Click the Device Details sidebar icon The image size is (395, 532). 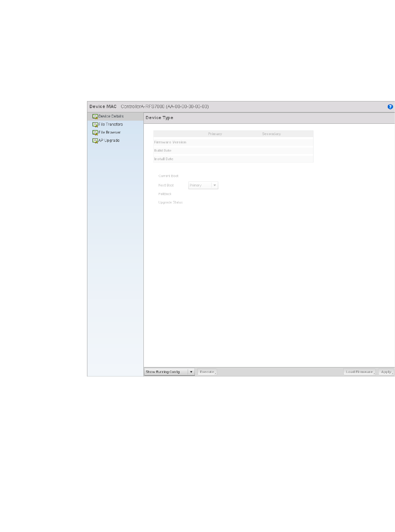click(95, 116)
